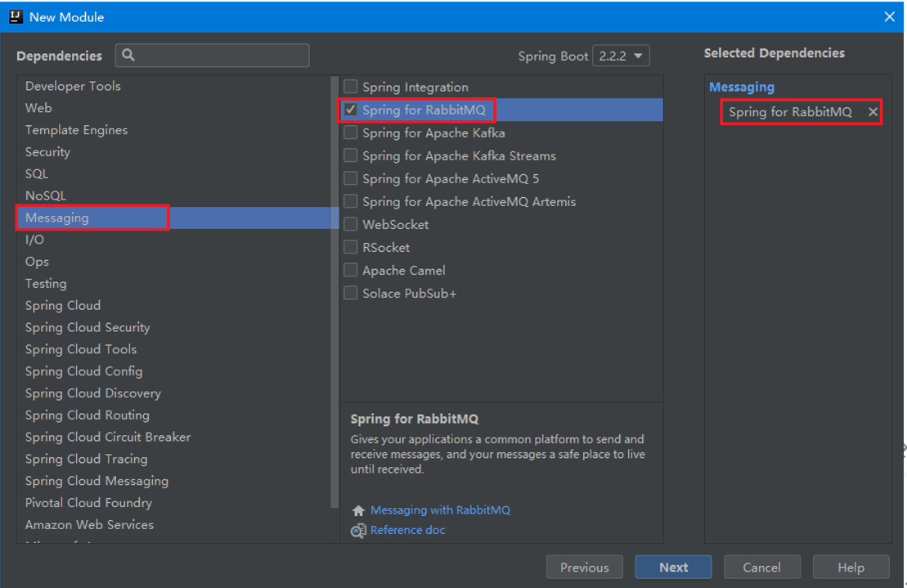Check the RSocket checkbox
This screenshot has height=588, width=907.
(351, 248)
